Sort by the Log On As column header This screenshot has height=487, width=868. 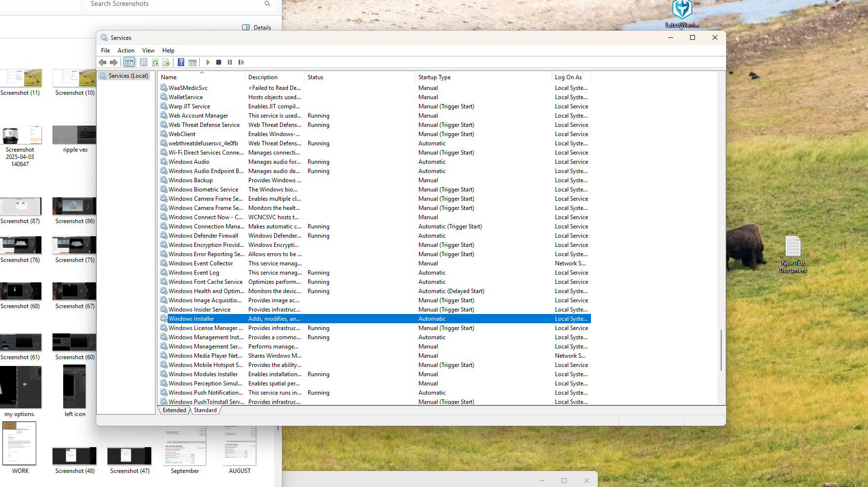pos(572,77)
